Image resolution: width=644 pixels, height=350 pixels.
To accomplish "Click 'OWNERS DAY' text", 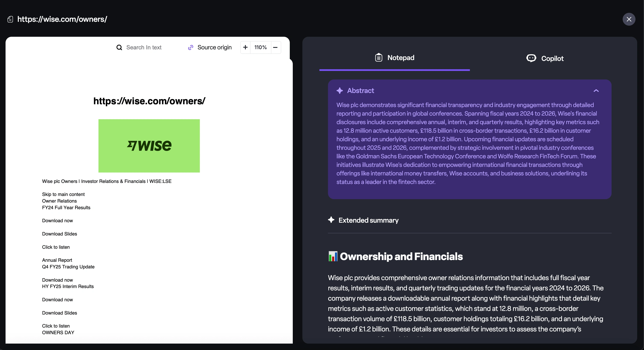I will (x=58, y=332).
